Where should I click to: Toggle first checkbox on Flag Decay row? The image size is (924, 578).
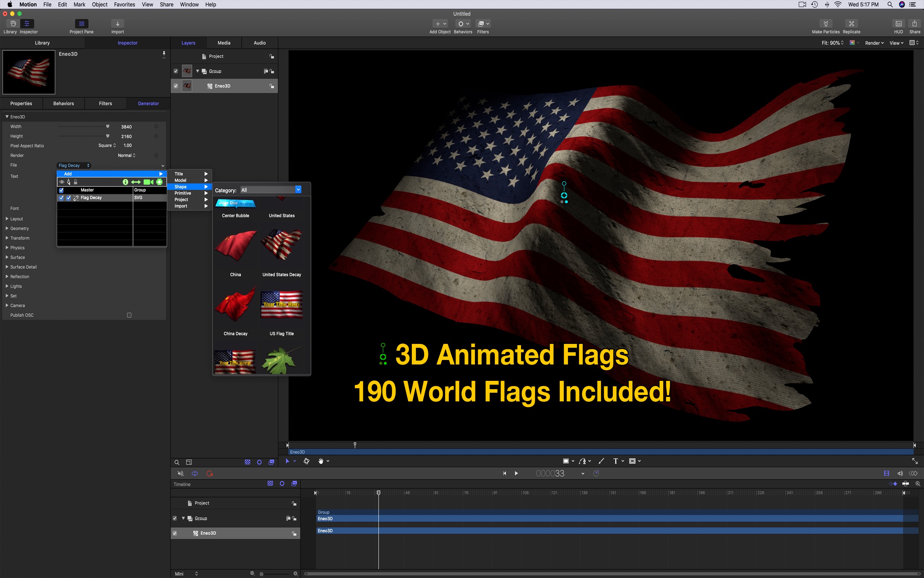(61, 198)
